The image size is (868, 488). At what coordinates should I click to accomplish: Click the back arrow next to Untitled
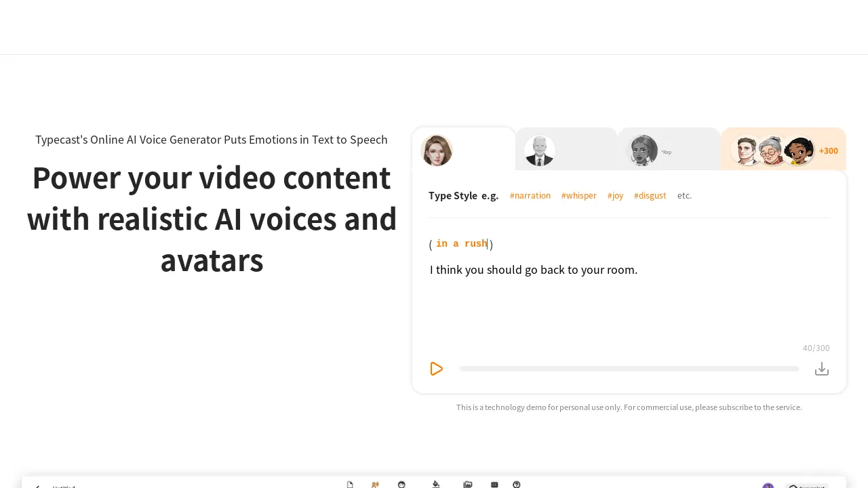click(37, 485)
